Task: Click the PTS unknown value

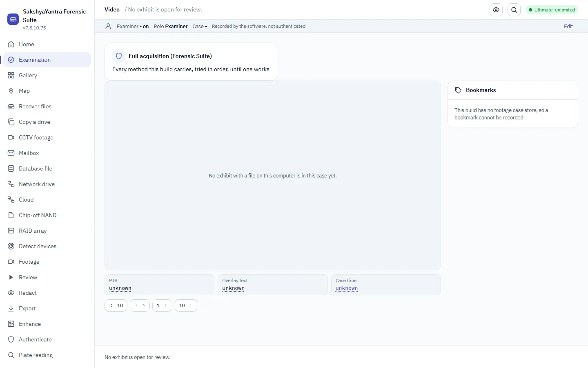Action: [120, 288]
